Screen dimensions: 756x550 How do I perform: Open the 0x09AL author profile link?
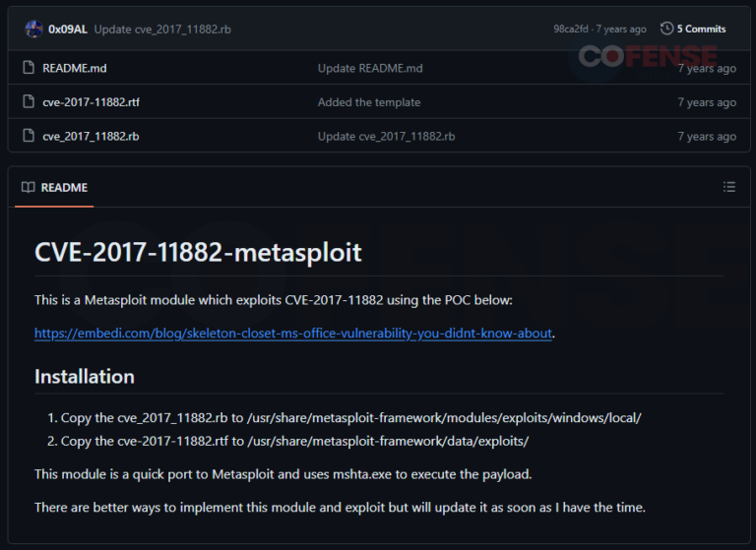pyautogui.click(x=67, y=30)
